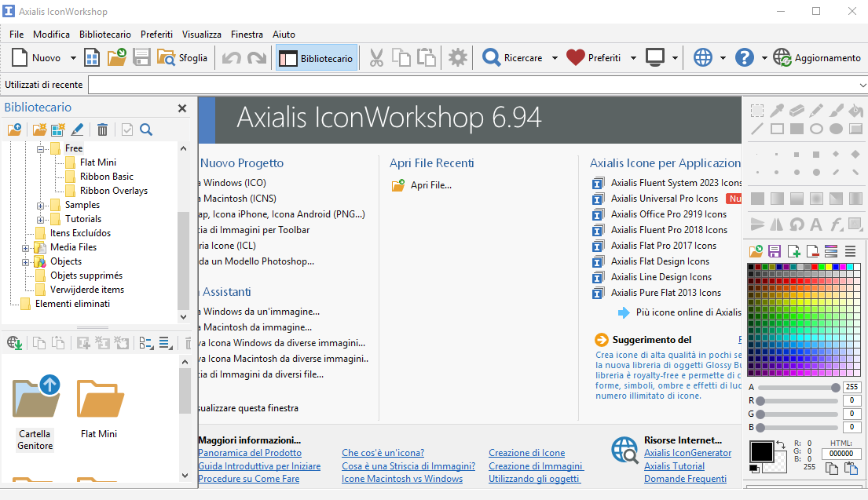Open the Utilizzati di recente combo box arrow
Screen dimensions: 868x500
[x=863, y=86]
